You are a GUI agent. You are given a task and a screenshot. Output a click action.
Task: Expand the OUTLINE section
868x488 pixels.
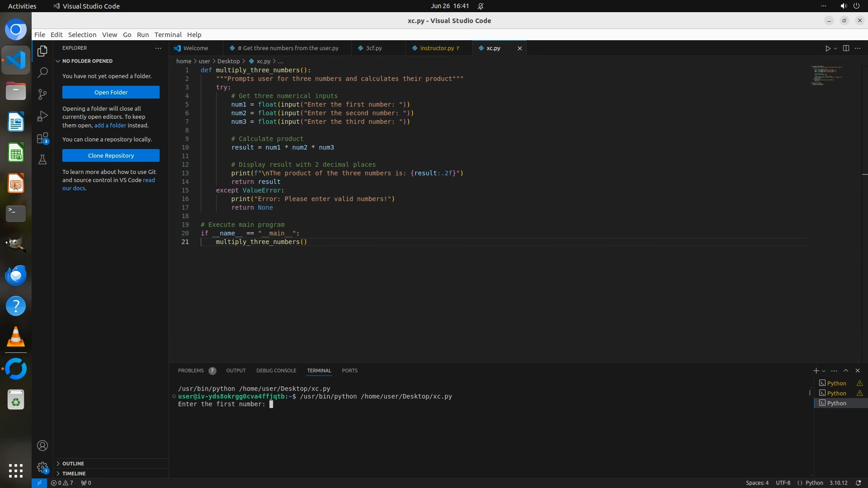(73, 464)
